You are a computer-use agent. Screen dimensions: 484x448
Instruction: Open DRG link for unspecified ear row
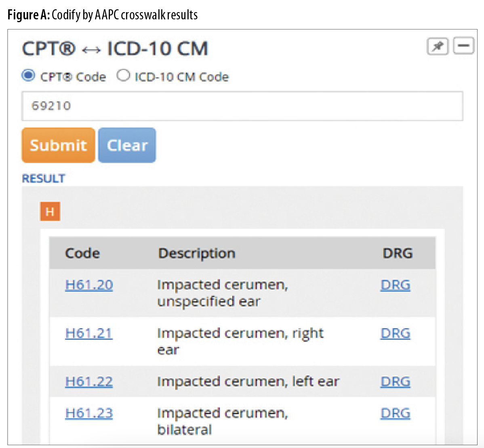(395, 285)
